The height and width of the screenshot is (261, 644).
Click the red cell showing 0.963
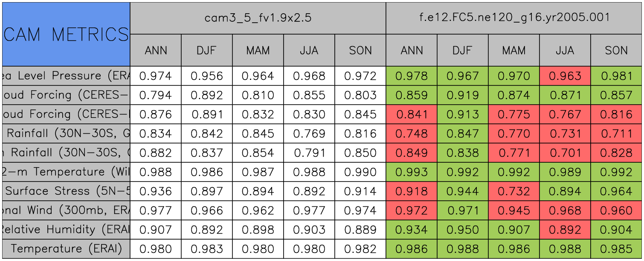point(565,76)
